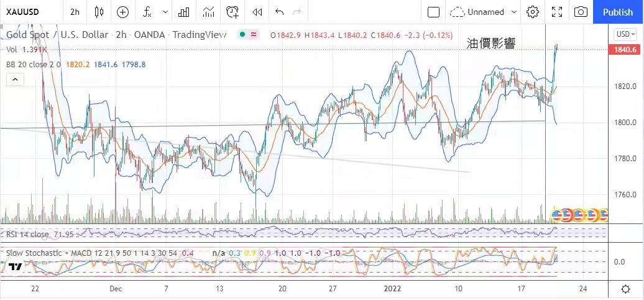Screen dimensions: 644x300
Task: Expand the indicators favorites dropdown arrow
Action: coord(165,12)
